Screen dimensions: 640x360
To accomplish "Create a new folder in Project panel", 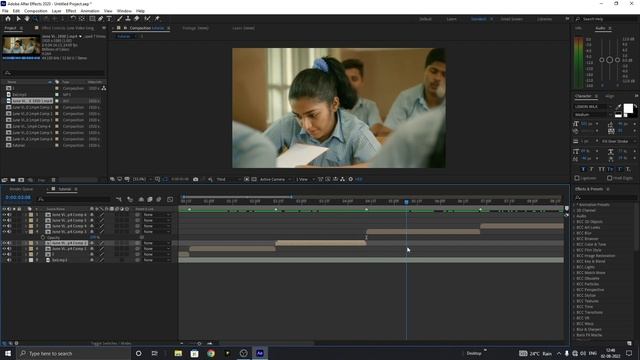I will click(13, 180).
